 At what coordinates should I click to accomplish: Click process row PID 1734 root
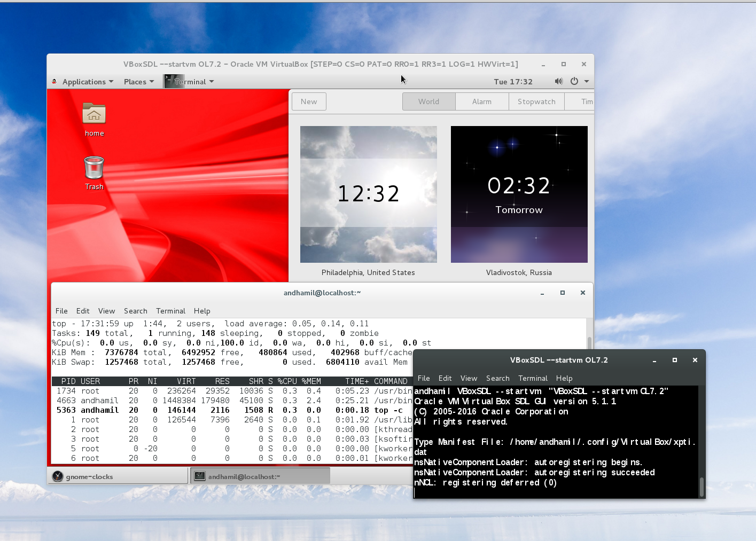point(232,391)
